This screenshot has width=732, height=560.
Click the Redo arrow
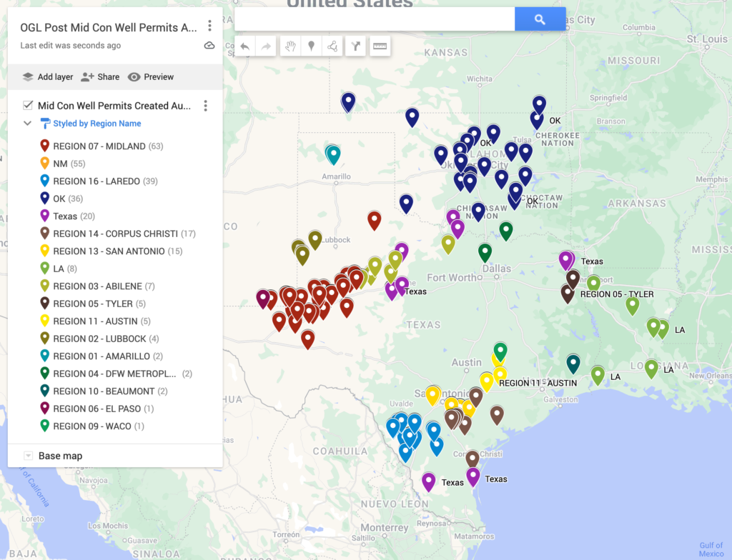point(267,46)
